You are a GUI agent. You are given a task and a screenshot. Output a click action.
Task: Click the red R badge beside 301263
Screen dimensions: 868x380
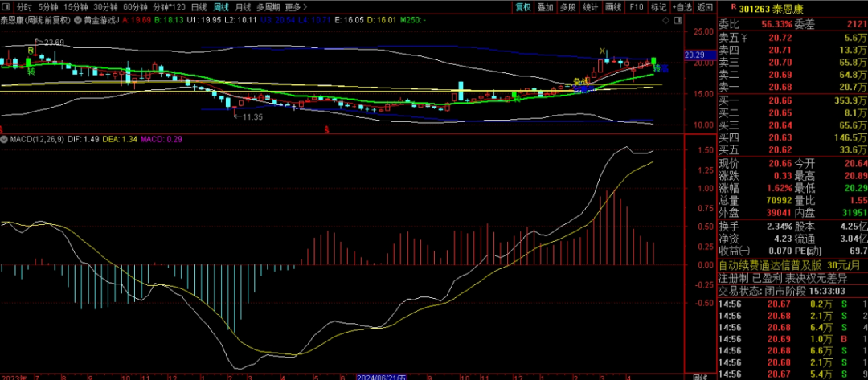pyautogui.click(x=734, y=6)
